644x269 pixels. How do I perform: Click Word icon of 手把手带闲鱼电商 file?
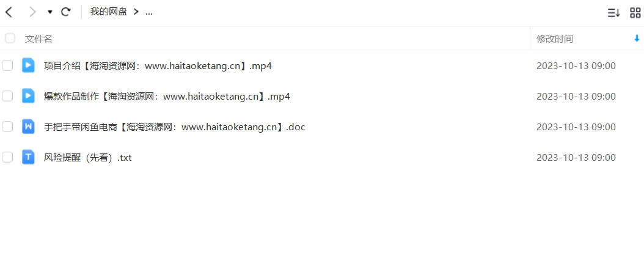click(28, 127)
